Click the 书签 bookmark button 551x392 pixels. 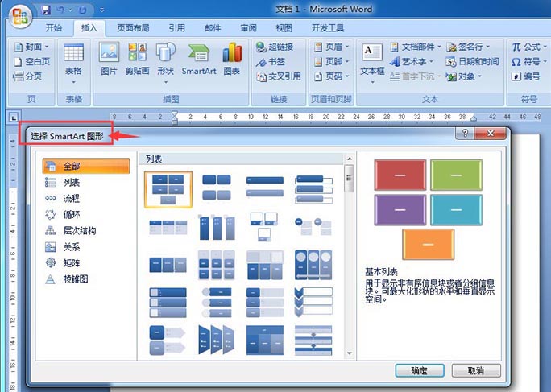271,62
